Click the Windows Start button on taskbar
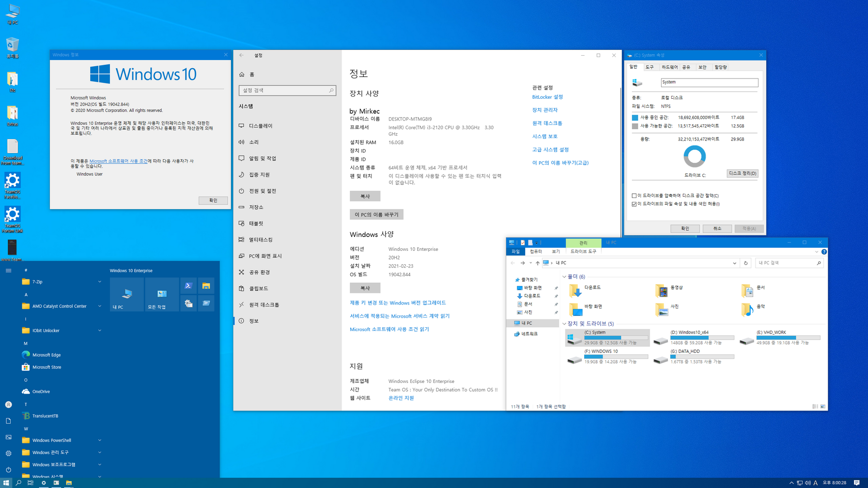The image size is (868, 488). click(6, 483)
